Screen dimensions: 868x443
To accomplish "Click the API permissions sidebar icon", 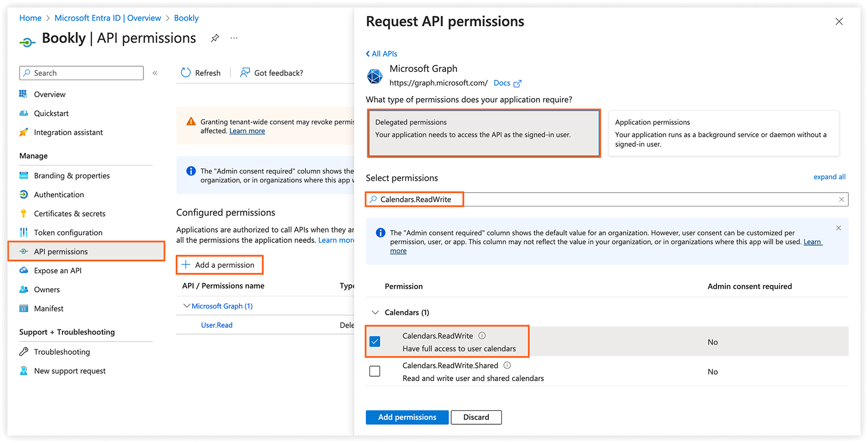I will coord(23,251).
